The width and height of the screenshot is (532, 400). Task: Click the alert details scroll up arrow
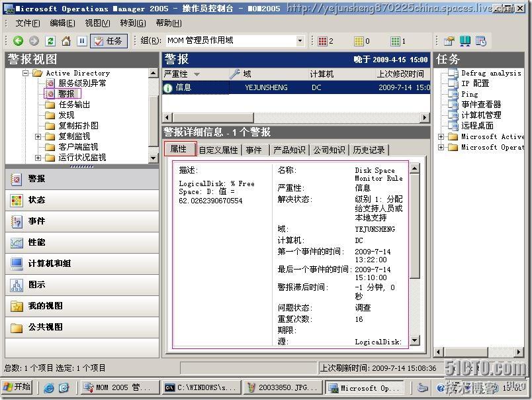coord(415,168)
